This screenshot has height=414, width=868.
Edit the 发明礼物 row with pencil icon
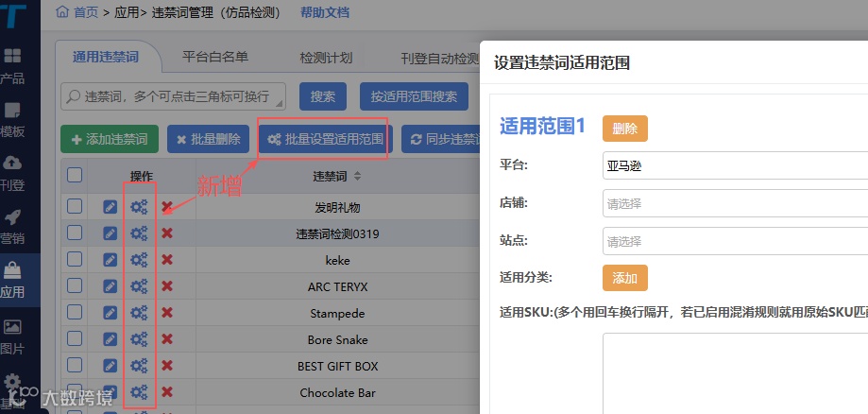pos(111,207)
